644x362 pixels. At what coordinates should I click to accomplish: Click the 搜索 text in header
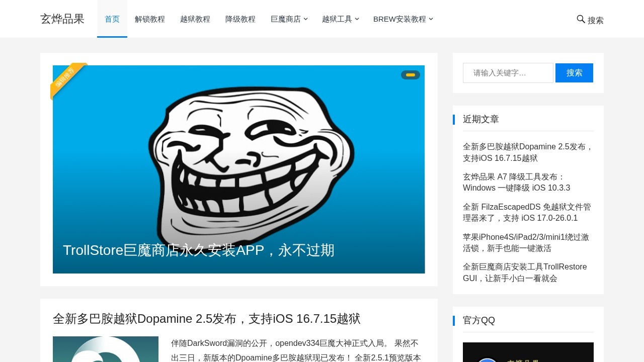click(x=596, y=20)
